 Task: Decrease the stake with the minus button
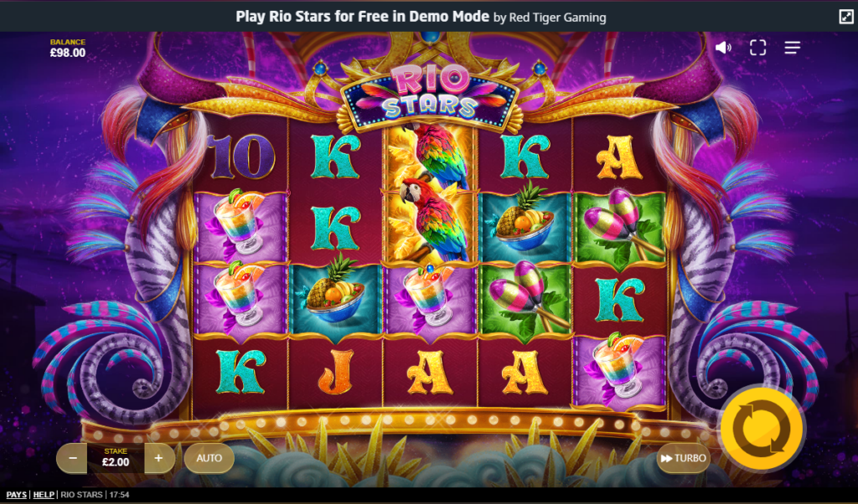coord(72,458)
